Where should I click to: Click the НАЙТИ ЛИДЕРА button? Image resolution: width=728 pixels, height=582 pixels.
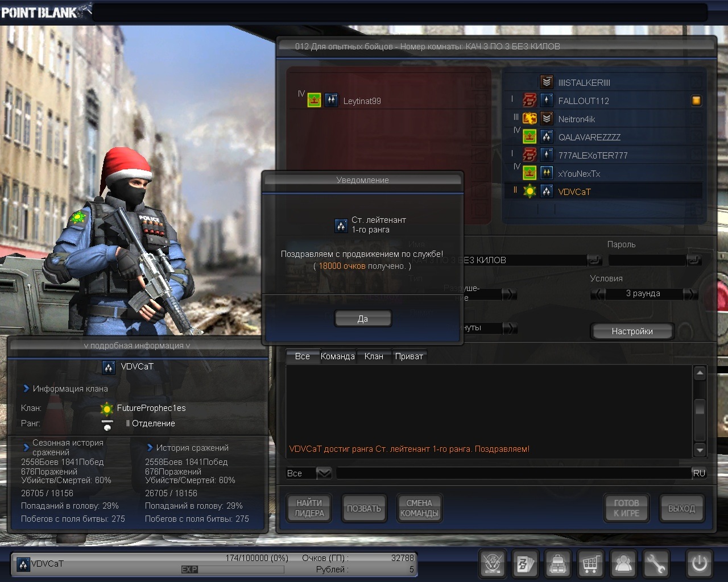click(309, 508)
